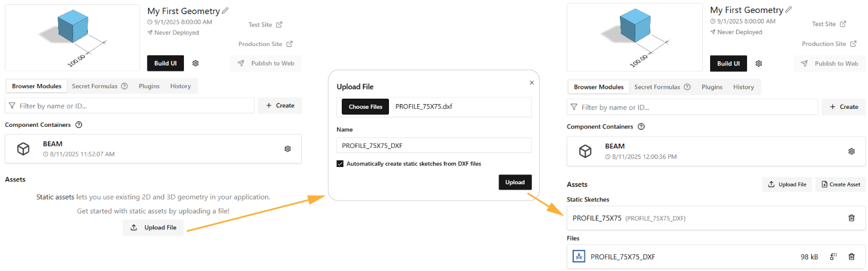Delete the PROFILE_75X75_DXF file entry
This screenshot has height=271, width=868.
click(851, 256)
